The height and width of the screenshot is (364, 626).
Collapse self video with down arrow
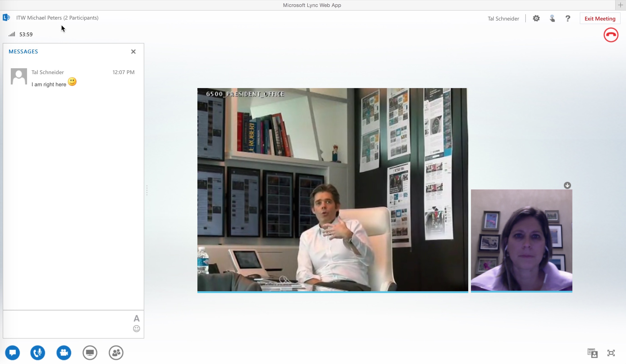click(x=567, y=185)
